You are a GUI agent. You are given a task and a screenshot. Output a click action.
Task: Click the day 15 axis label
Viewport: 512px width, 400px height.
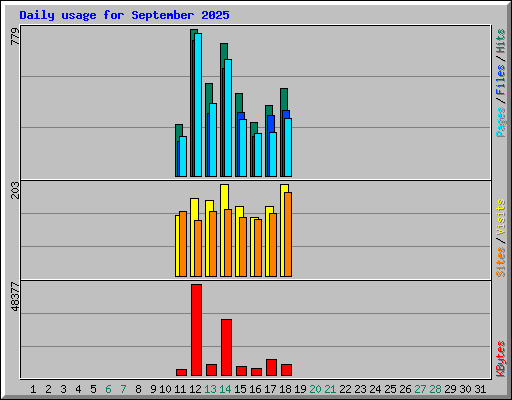pyautogui.click(x=240, y=389)
